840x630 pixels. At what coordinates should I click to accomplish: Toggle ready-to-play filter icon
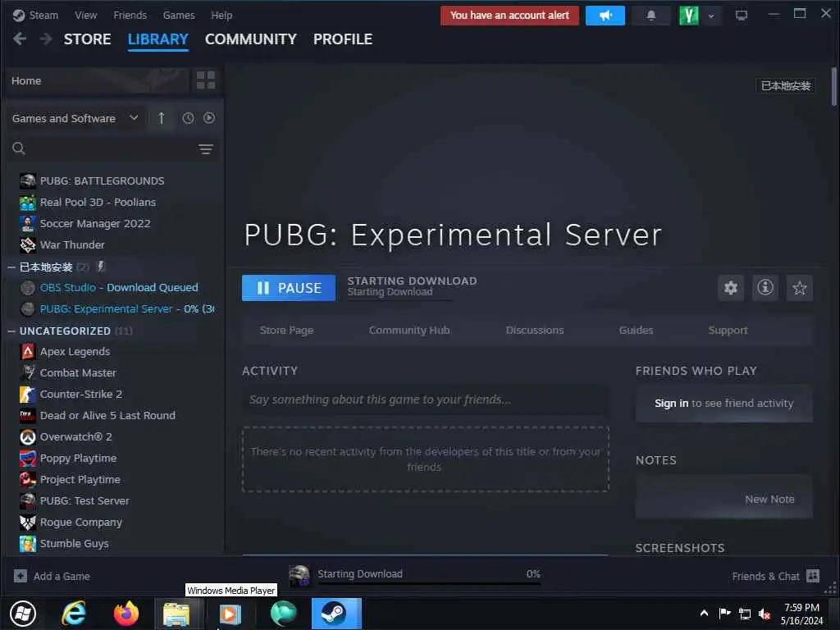[209, 118]
